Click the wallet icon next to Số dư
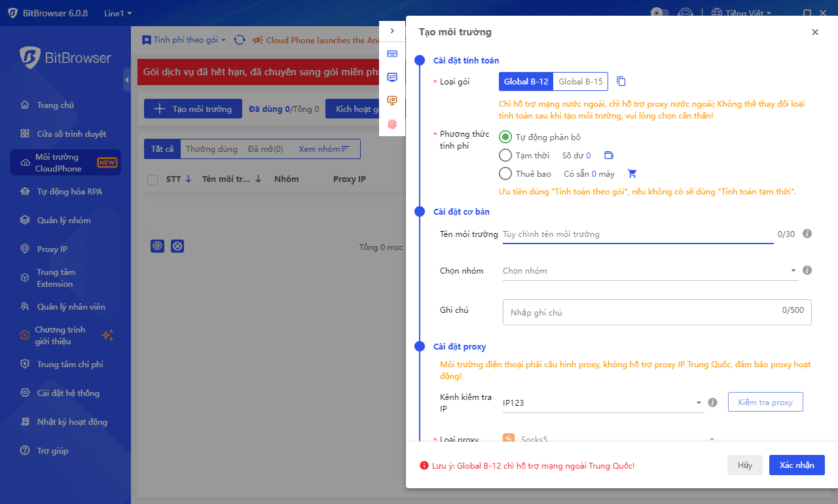This screenshot has width=838, height=504. (x=609, y=156)
